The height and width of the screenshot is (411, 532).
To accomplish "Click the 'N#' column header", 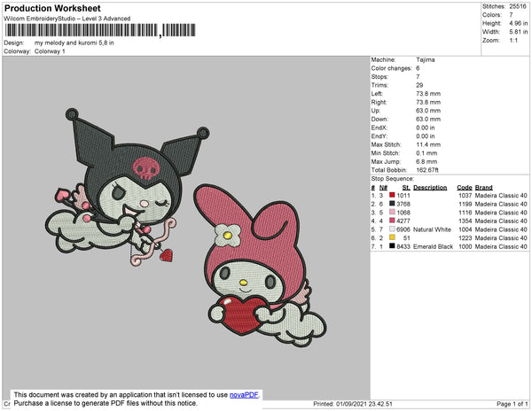I will [383, 188].
